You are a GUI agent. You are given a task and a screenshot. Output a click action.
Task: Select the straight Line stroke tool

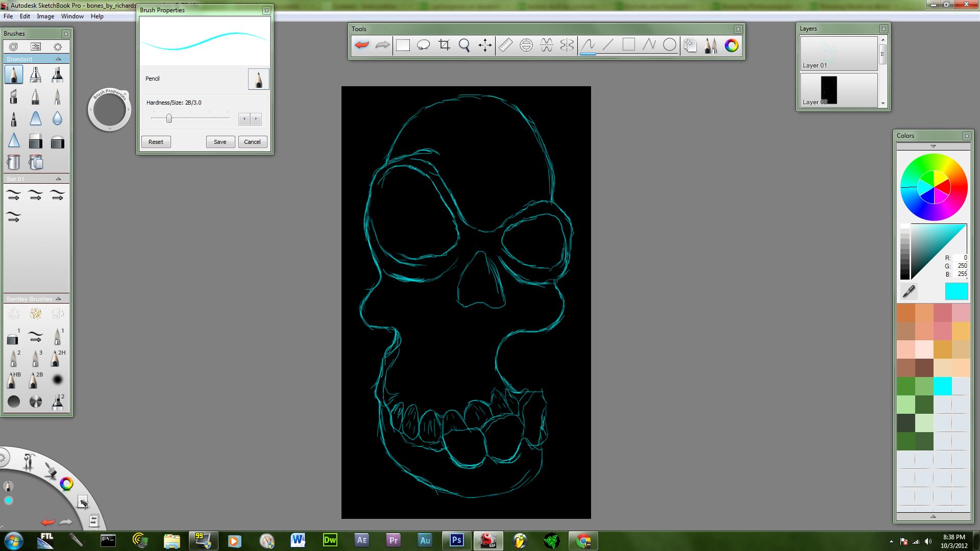pos(608,45)
